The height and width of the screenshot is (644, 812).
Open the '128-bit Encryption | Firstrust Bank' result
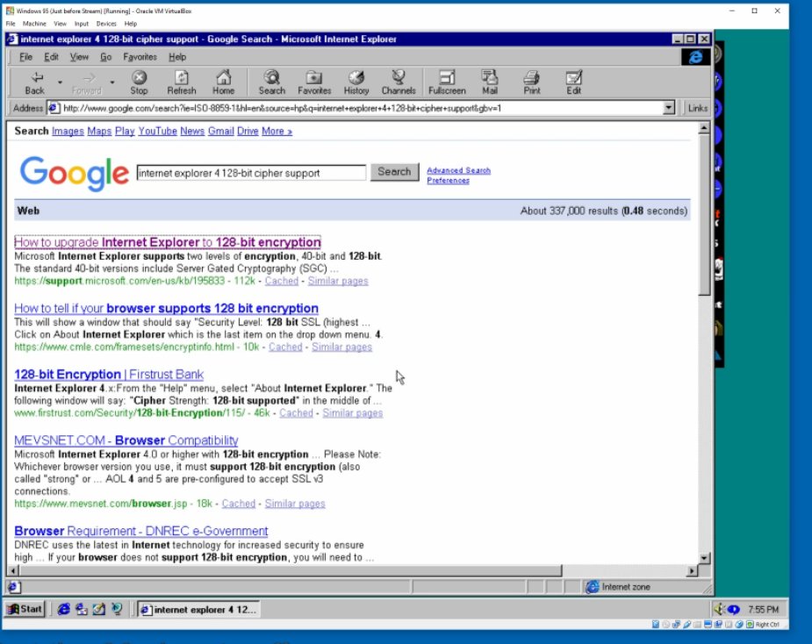pos(109,375)
